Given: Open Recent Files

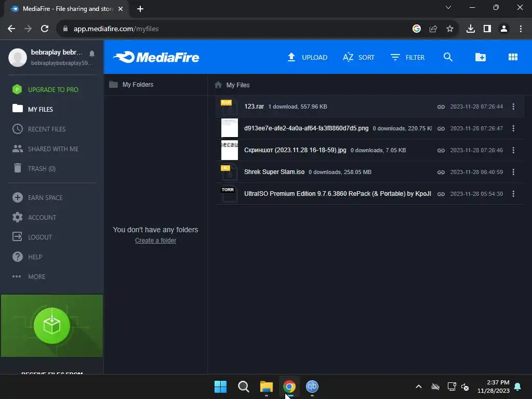Looking at the screenshot, I should click(x=39, y=129).
